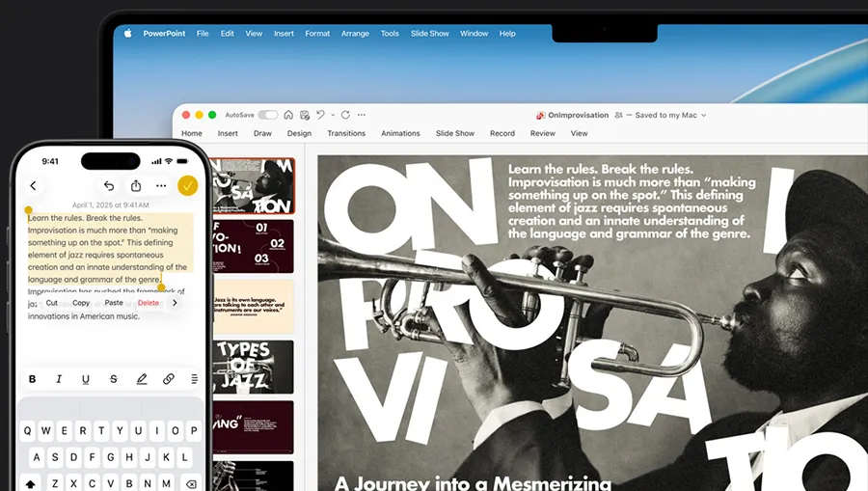Tap the Share icon in the Notes toolbar
The width and height of the screenshot is (868, 491).
tap(136, 185)
